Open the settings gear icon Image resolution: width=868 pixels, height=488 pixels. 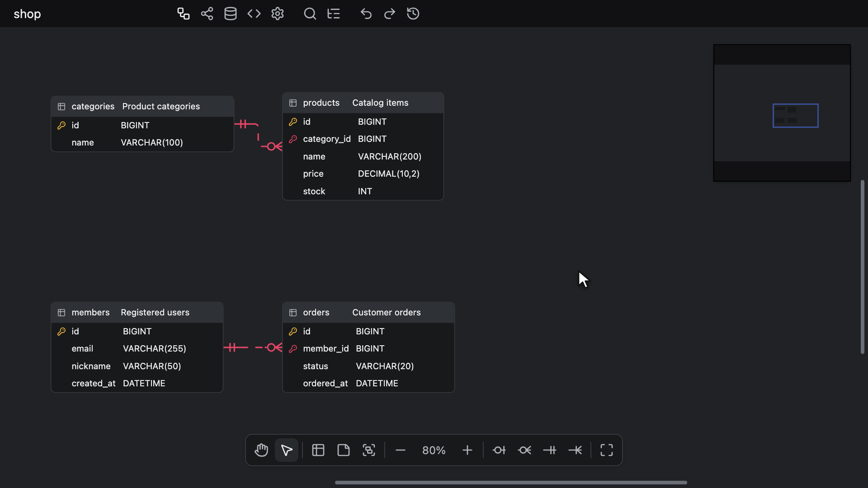coord(278,14)
